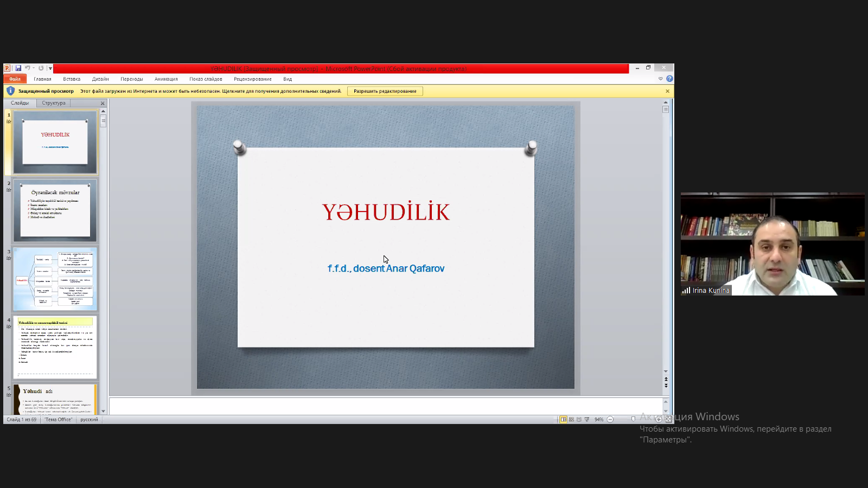The height and width of the screenshot is (488, 868).
Task: Open the Дизайн ribbon tab
Action: 100,79
